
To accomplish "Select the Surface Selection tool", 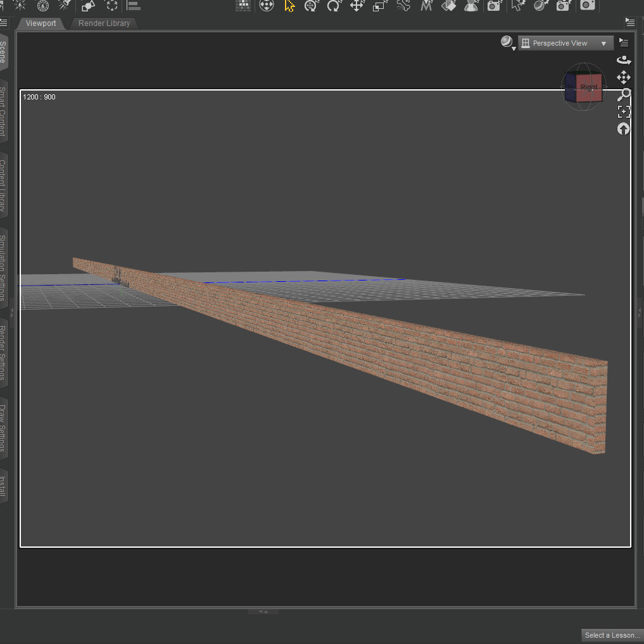I will (x=448, y=5).
